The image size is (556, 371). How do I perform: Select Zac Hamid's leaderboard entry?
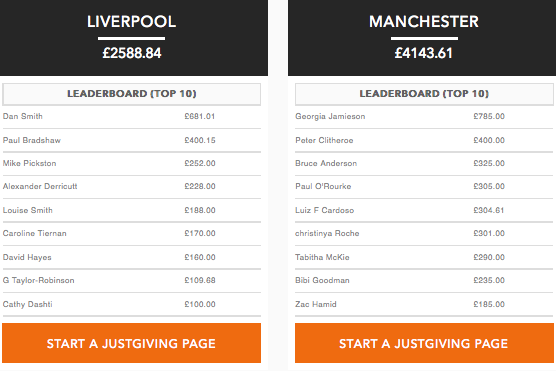click(x=424, y=304)
